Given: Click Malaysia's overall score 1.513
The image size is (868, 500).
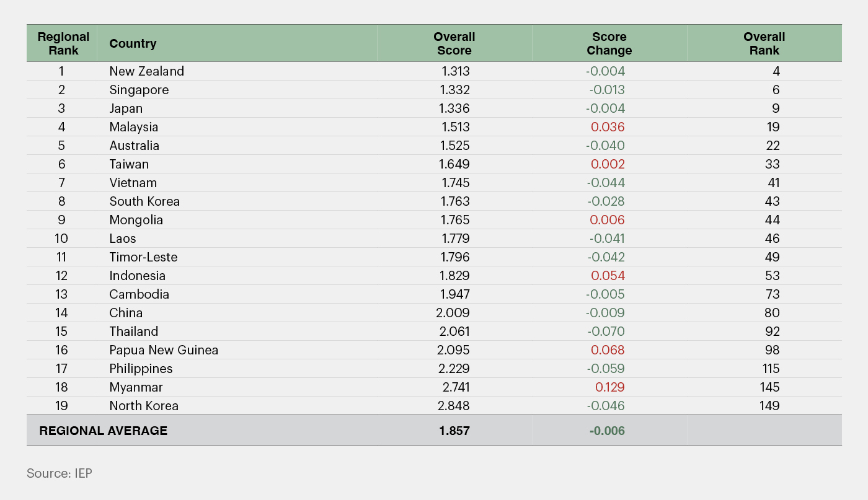Looking at the screenshot, I should pyautogui.click(x=456, y=127).
